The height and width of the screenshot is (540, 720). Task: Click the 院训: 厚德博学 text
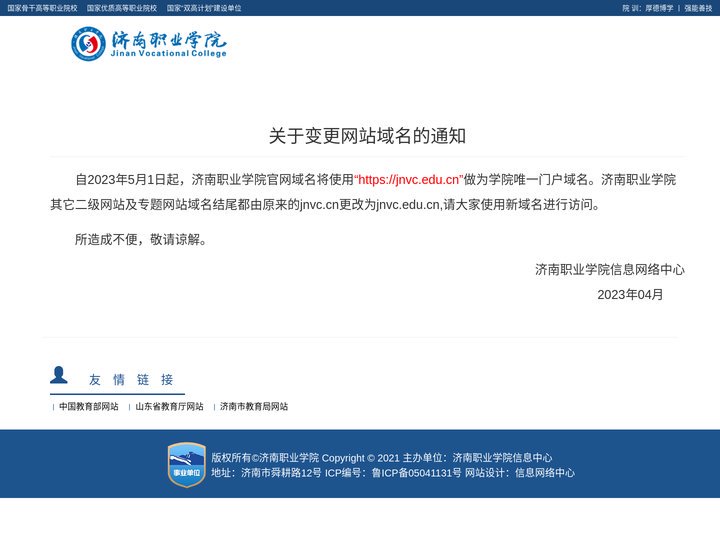click(648, 8)
